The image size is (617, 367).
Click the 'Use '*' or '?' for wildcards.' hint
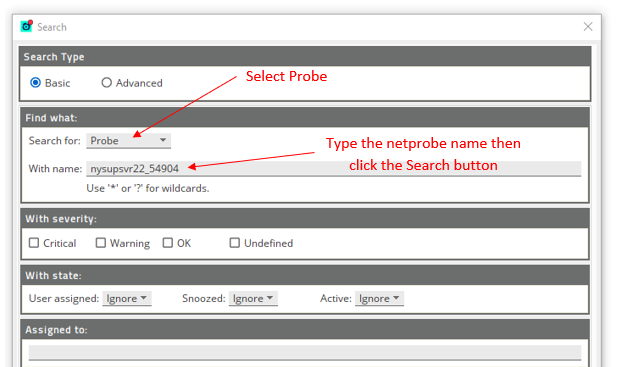pos(148,188)
